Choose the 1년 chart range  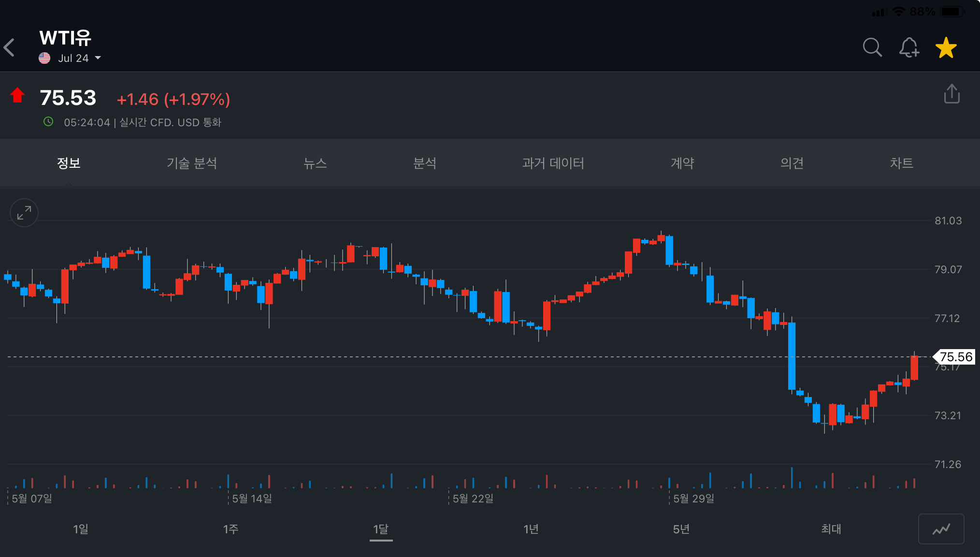[x=531, y=529]
